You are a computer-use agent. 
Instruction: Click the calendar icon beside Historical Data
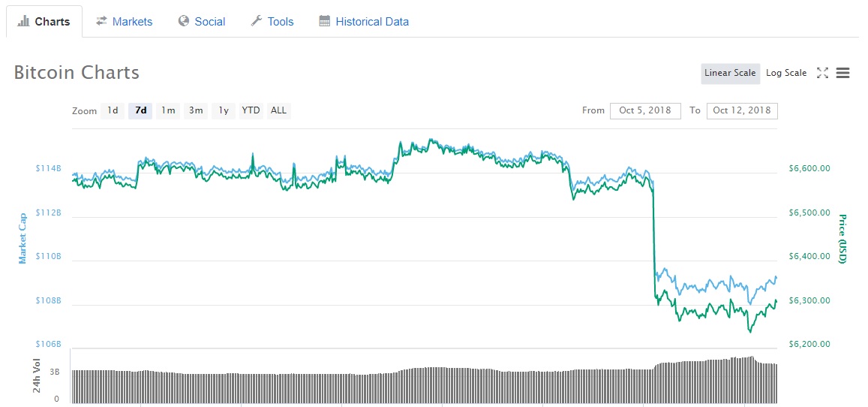pos(325,21)
